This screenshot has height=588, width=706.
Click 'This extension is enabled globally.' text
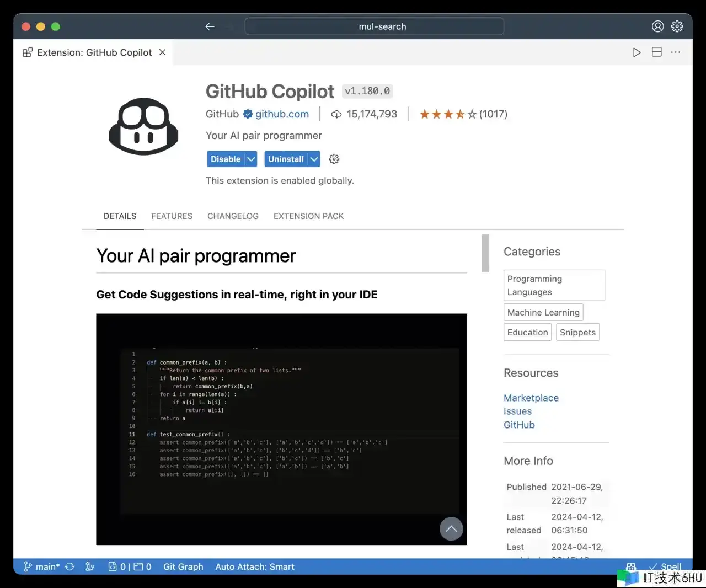pos(280,180)
